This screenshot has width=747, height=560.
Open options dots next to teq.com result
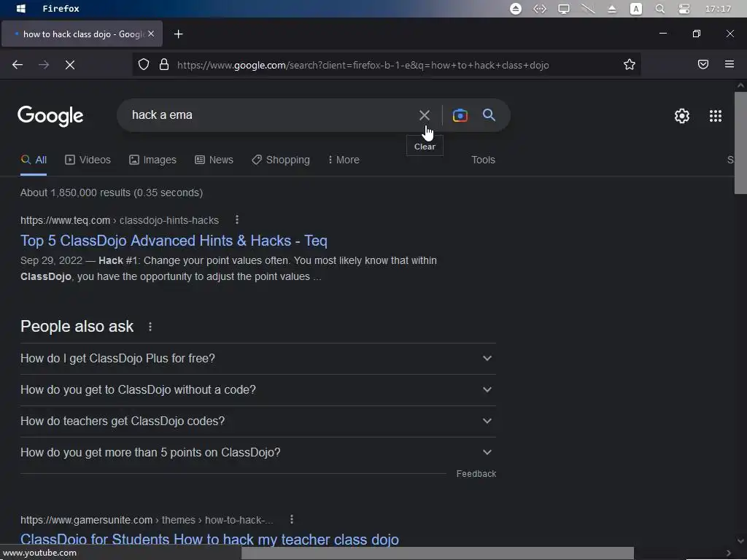237,219
